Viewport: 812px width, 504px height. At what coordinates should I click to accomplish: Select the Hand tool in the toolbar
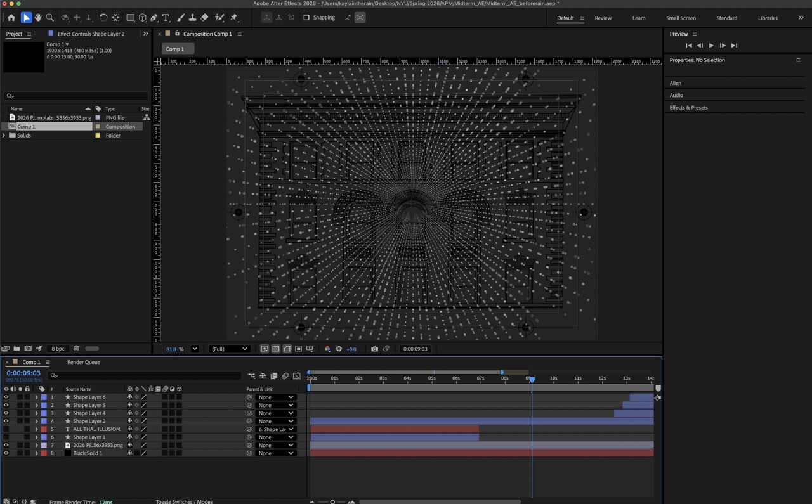(x=38, y=17)
